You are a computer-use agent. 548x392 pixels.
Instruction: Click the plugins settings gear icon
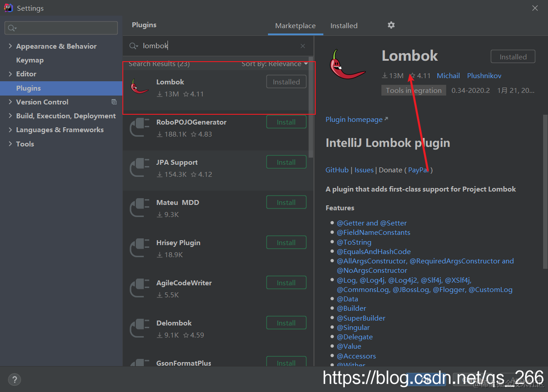tap(391, 25)
